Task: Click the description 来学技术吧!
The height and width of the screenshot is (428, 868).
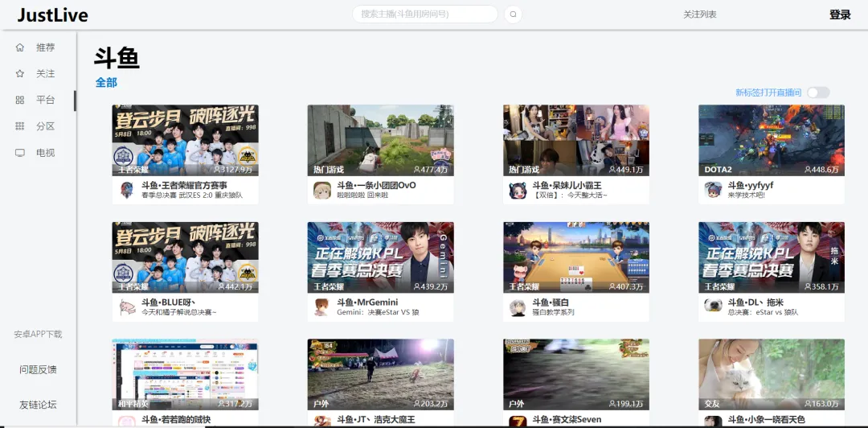Action: pyautogui.click(x=746, y=195)
